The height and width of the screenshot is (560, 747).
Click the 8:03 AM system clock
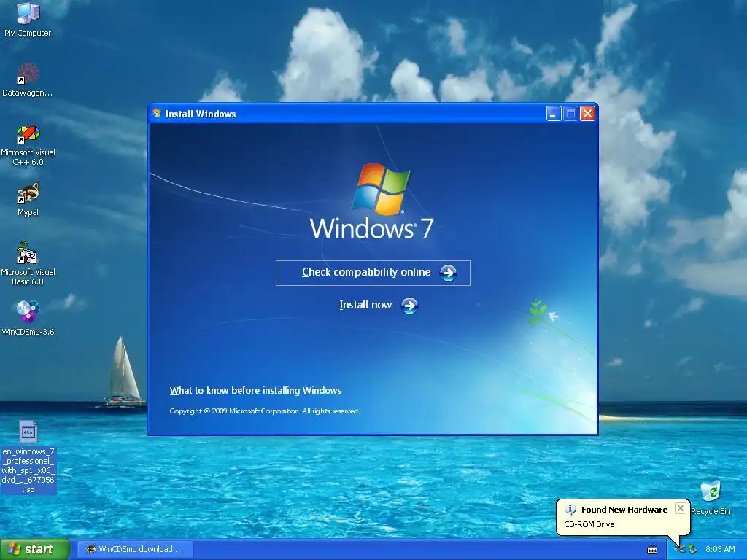(720, 549)
